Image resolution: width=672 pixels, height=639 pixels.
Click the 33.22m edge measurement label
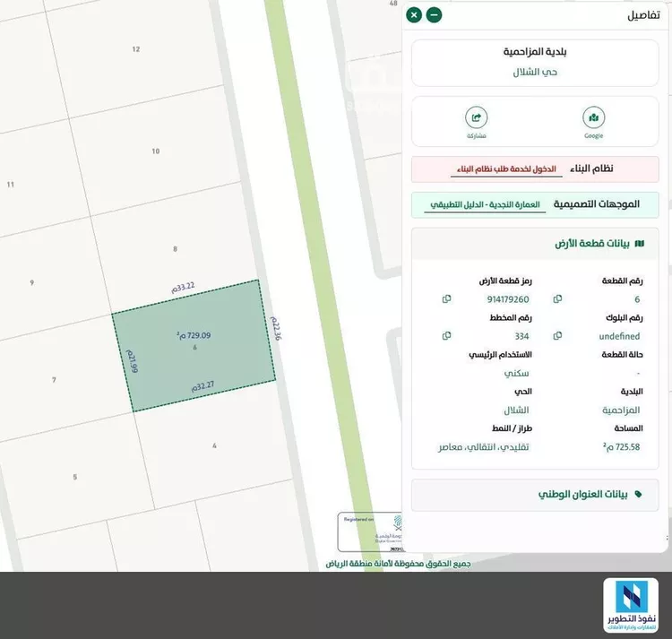pos(183,287)
